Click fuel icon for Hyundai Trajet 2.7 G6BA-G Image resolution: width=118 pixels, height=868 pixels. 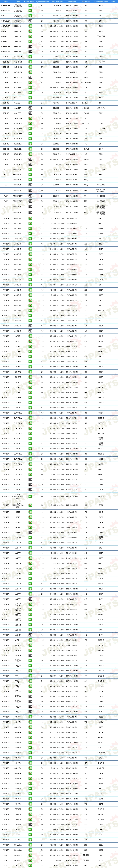(30, 819)
